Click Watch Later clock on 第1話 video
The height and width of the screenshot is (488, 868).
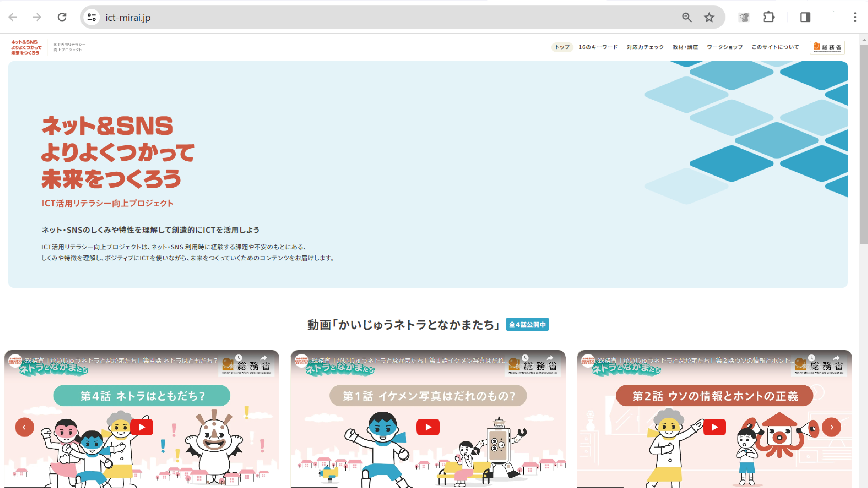click(x=525, y=358)
